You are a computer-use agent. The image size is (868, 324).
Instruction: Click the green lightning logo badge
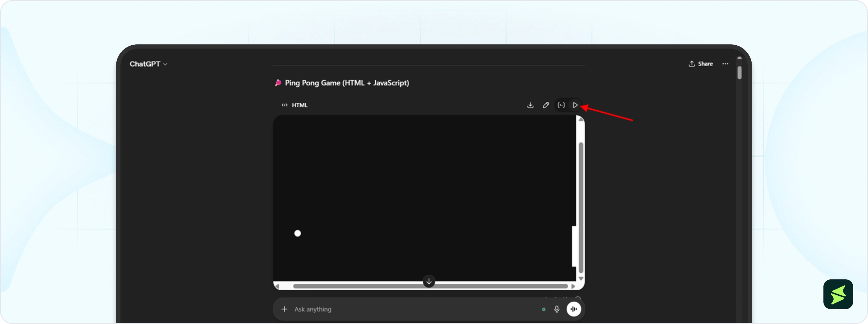point(838,294)
